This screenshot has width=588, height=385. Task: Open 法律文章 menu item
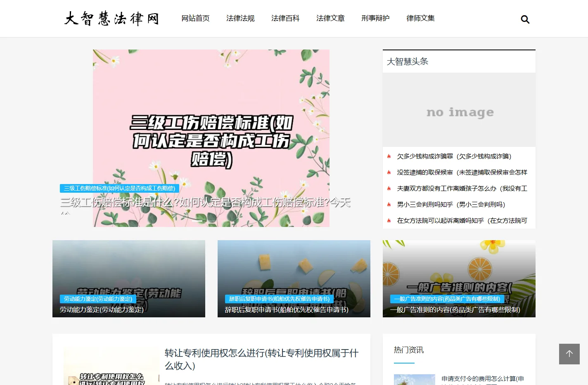click(331, 18)
